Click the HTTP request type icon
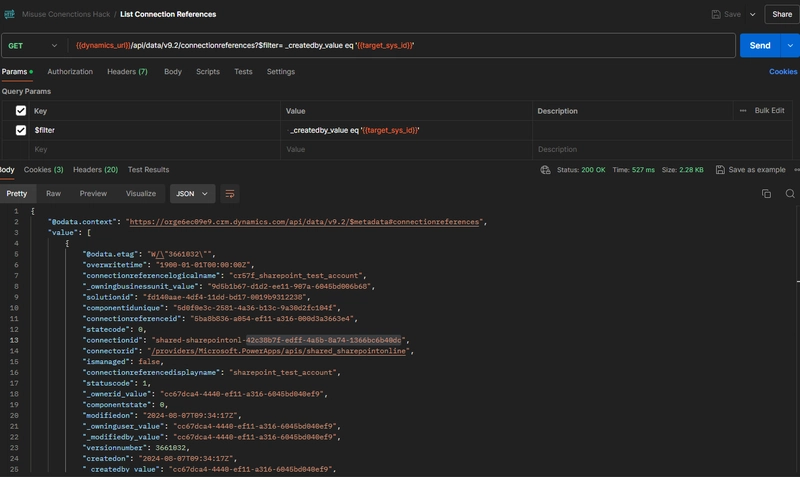 click(x=8, y=14)
